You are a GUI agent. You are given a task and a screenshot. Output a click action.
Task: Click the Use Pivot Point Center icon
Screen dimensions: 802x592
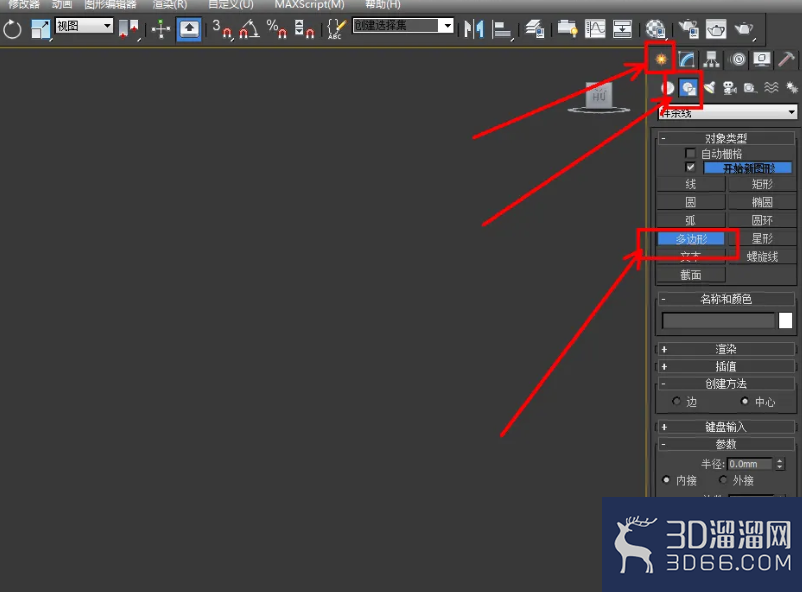(x=128, y=29)
